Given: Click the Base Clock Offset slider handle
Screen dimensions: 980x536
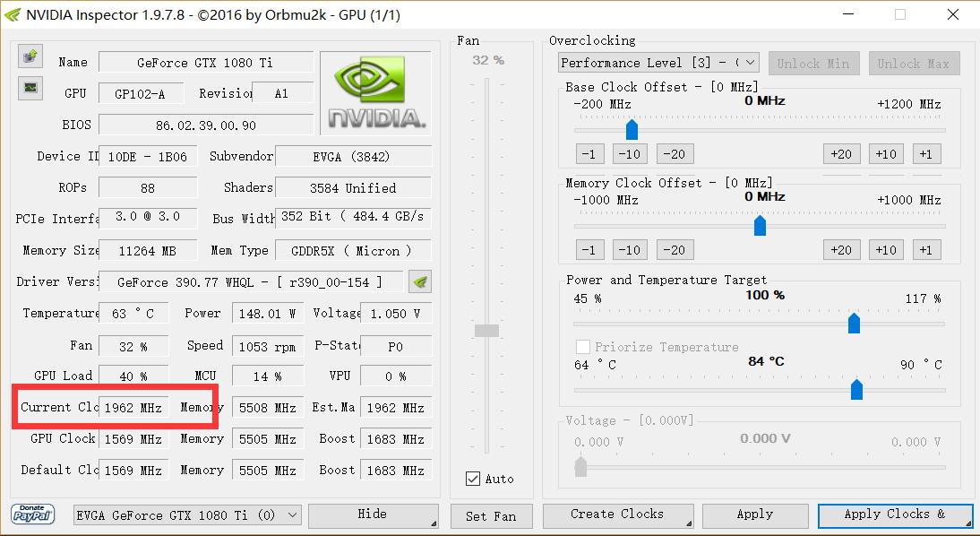Looking at the screenshot, I should (632, 130).
